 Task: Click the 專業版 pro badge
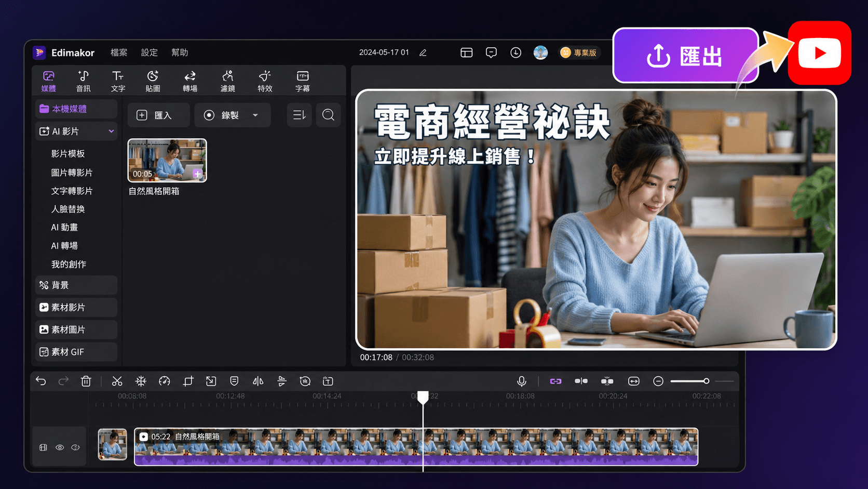(x=579, y=52)
